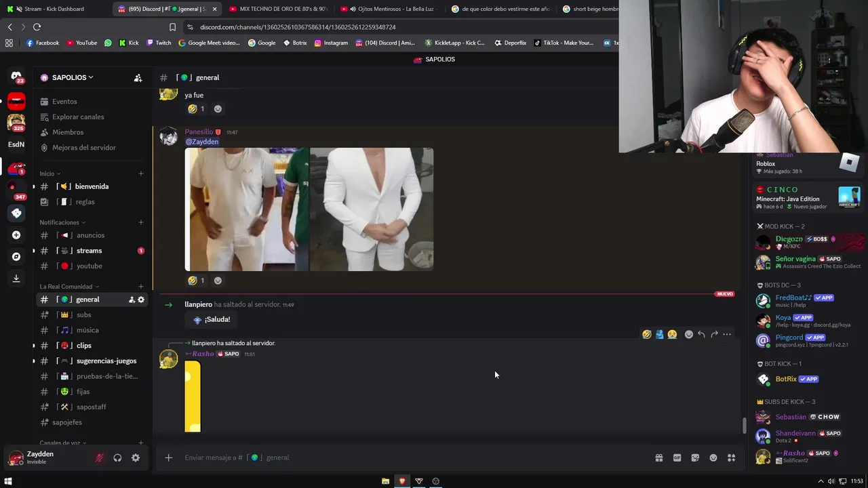Image resolution: width=868 pixels, height=488 pixels.
Task: Open user settings gear near Zaydden
Action: pos(136,458)
